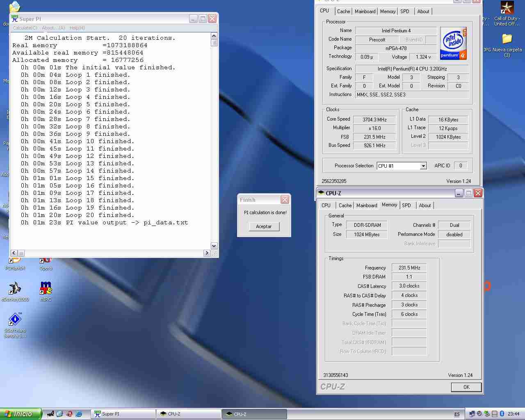Viewport: 525px width, 420px height.
Task: Click OK button in CPU-Z window
Action: tap(466, 387)
